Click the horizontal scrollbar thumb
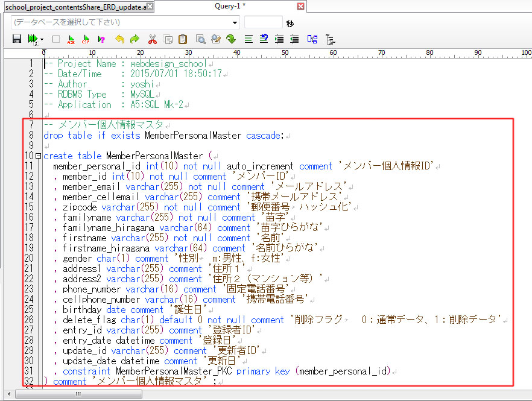 coord(78,394)
